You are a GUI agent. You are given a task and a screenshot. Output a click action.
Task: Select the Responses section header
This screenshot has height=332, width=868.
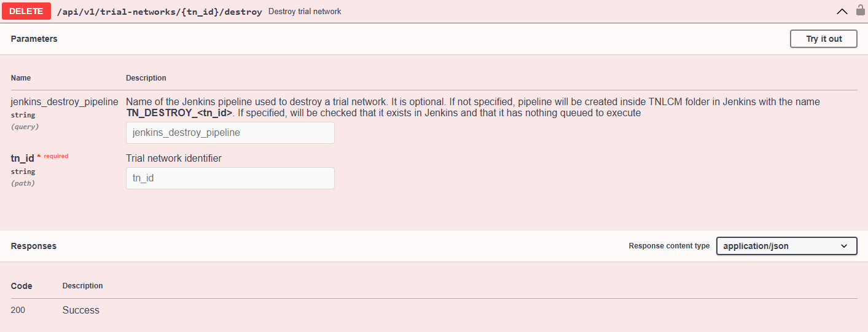[34, 246]
